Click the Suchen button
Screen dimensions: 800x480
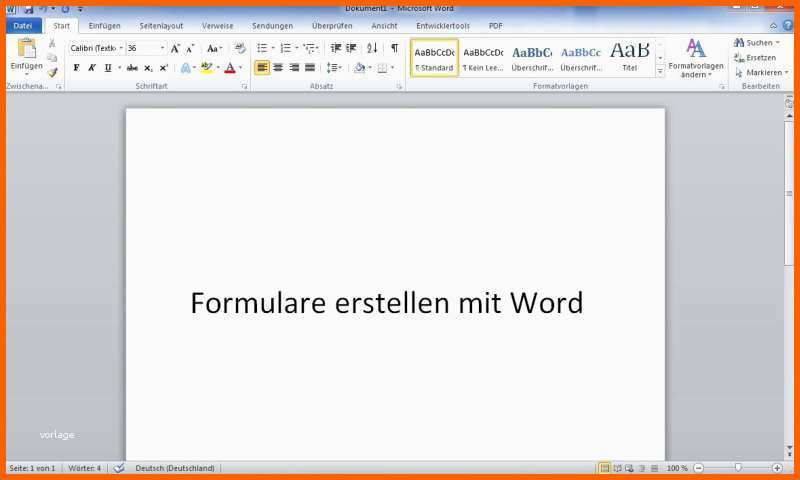pos(757,43)
